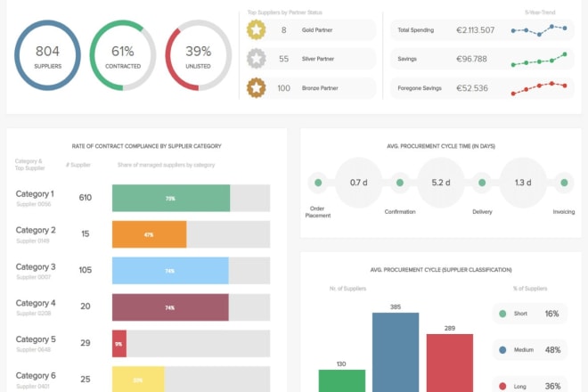Select the Category 6 label
Viewport: 588px width, 392px height.
pyautogui.click(x=36, y=375)
